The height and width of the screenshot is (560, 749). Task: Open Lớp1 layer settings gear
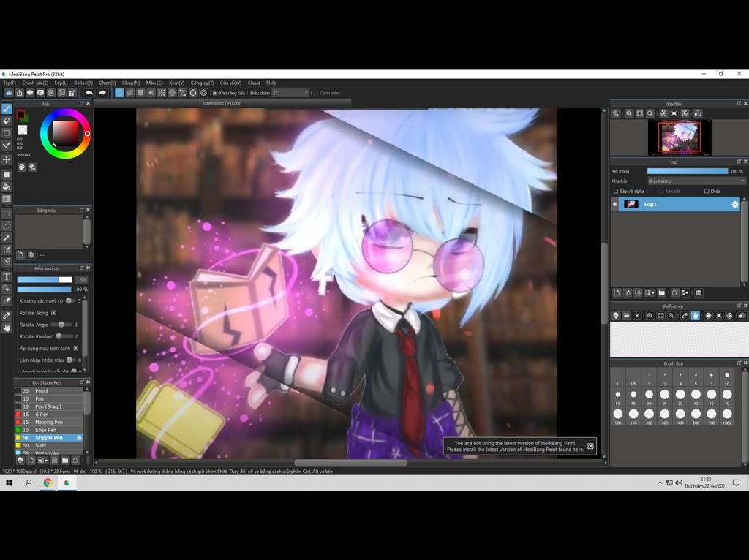(734, 204)
